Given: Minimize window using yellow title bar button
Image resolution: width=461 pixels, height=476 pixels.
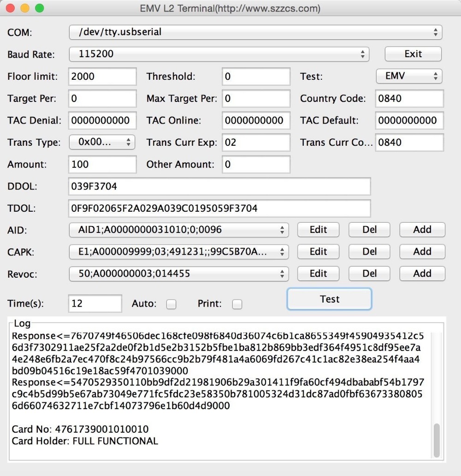Looking at the screenshot, I should pyautogui.click(x=25, y=8).
